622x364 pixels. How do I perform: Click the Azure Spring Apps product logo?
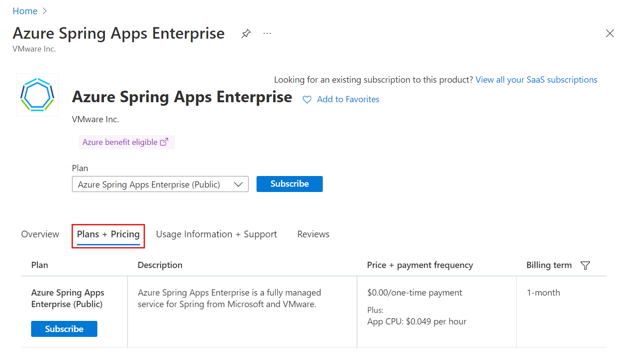coord(37,95)
